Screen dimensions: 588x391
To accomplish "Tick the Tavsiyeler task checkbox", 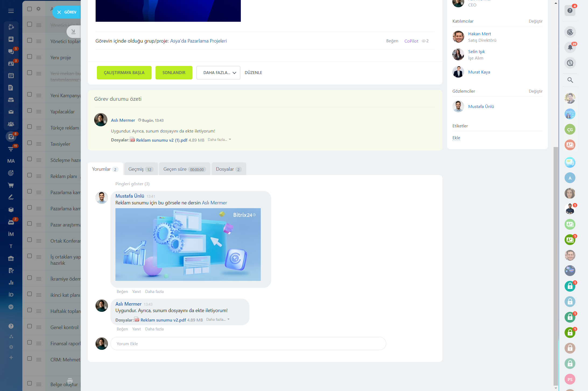I will (30, 143).
